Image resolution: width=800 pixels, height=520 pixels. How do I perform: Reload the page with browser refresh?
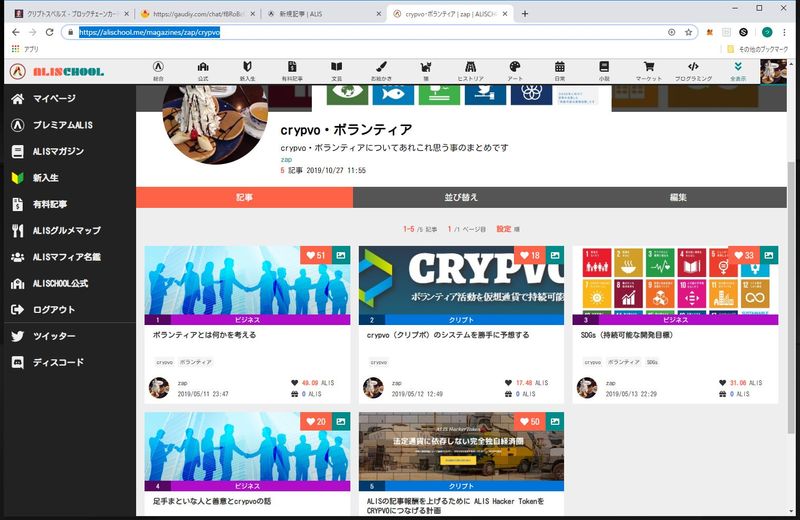tap(49, 32)
